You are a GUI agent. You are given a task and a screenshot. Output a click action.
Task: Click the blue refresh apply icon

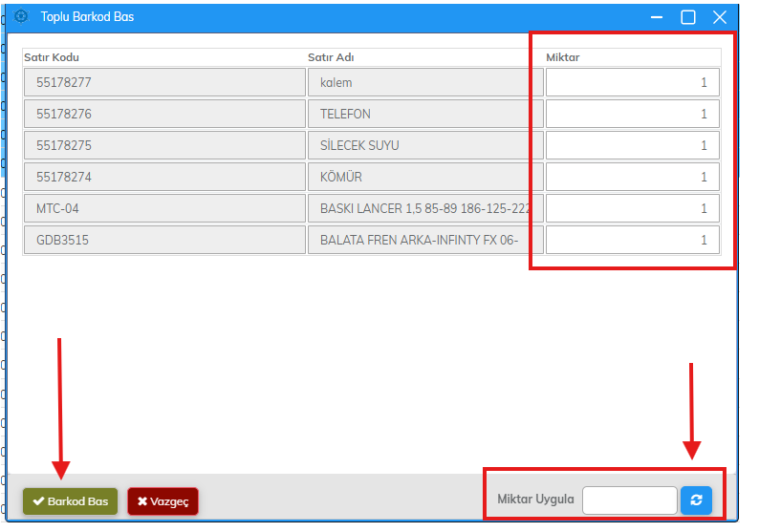pyautogui.click(x=695, y=500)
